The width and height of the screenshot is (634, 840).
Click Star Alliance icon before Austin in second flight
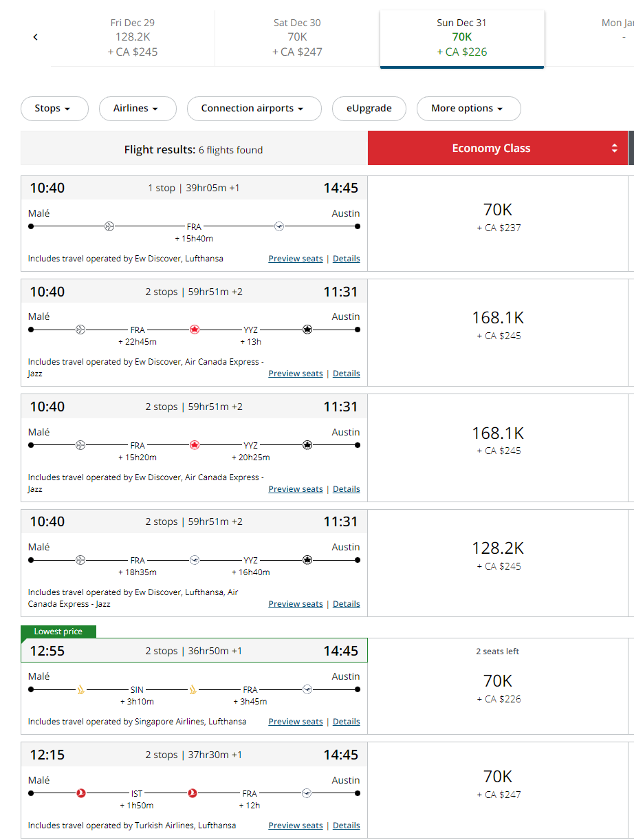307,330
